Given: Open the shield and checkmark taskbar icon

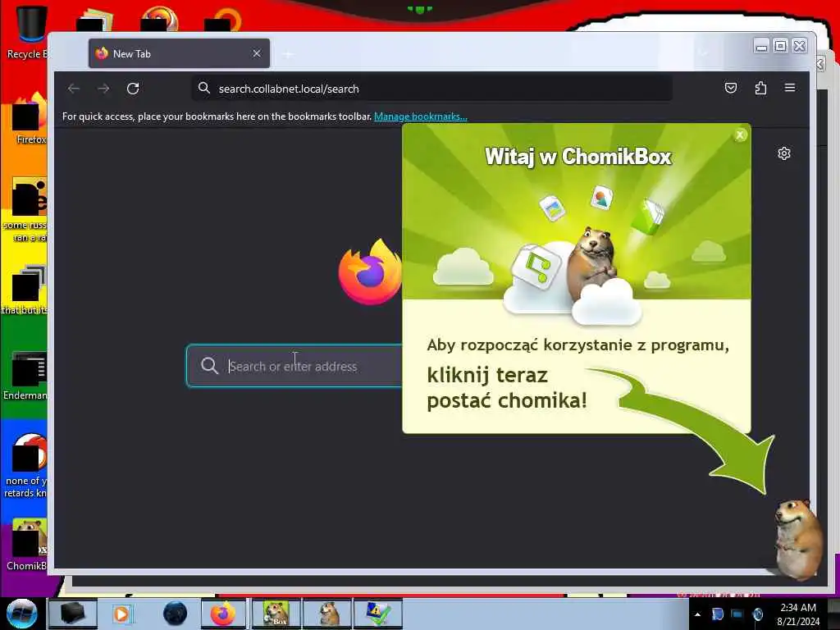Looking at the screenshot, I should (x=377, y=614).
